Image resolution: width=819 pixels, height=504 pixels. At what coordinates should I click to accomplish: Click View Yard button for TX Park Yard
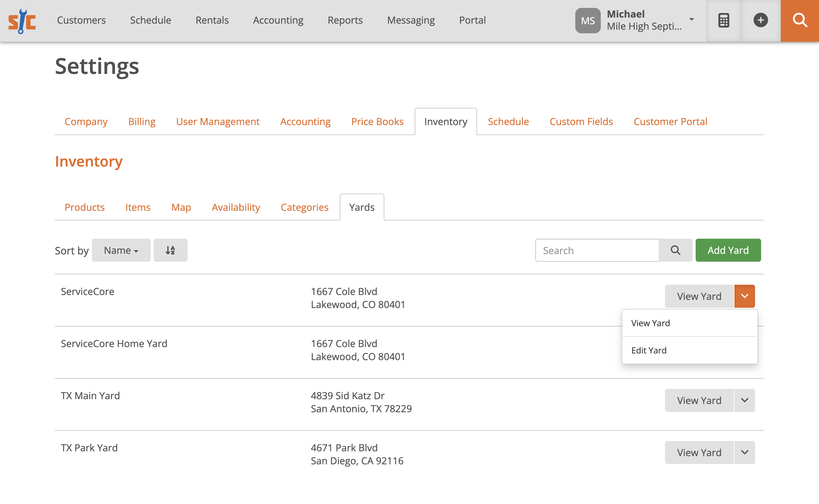699,452
